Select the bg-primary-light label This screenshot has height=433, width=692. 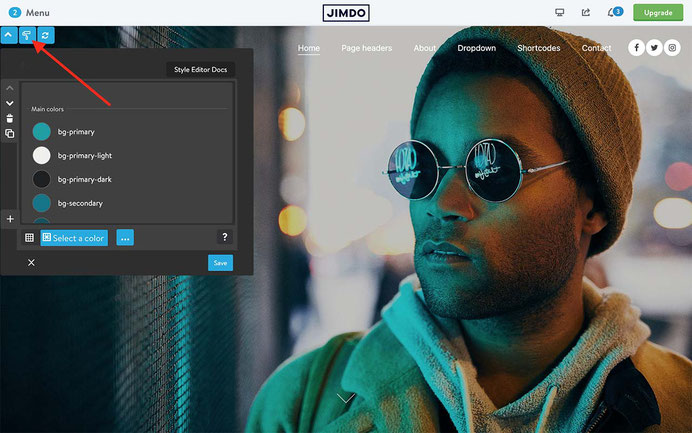[85, 156]
